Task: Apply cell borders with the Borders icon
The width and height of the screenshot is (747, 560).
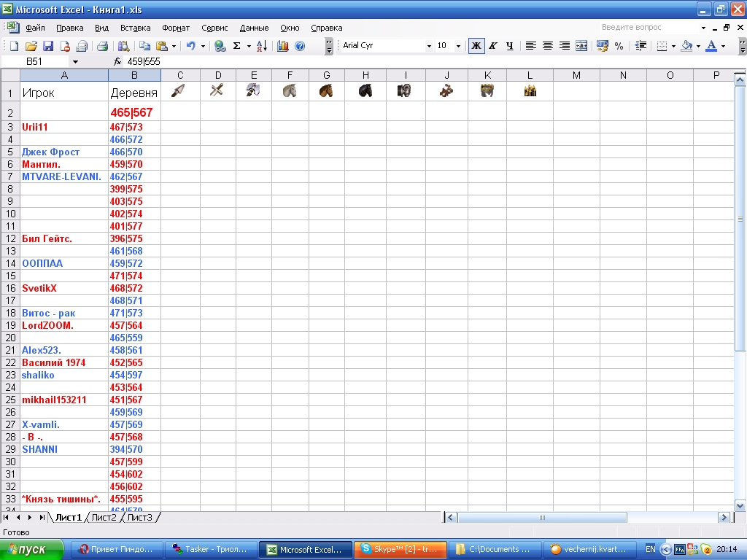Action: point(662,46)
